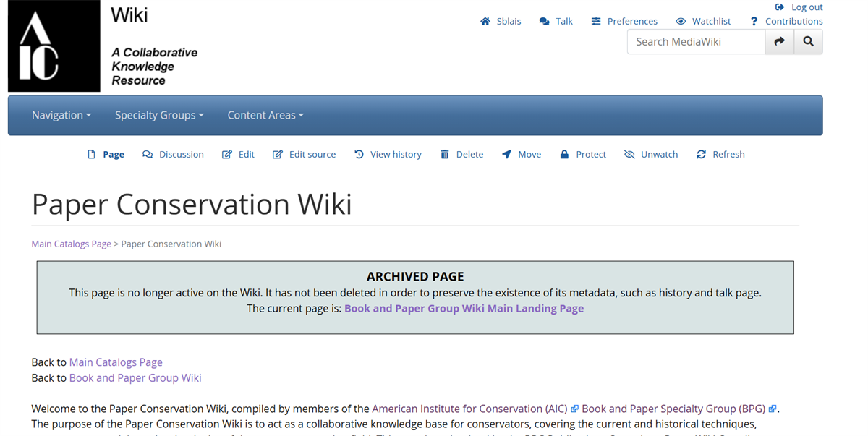Click the Preferences sliders icon

[x=596, y=21]
